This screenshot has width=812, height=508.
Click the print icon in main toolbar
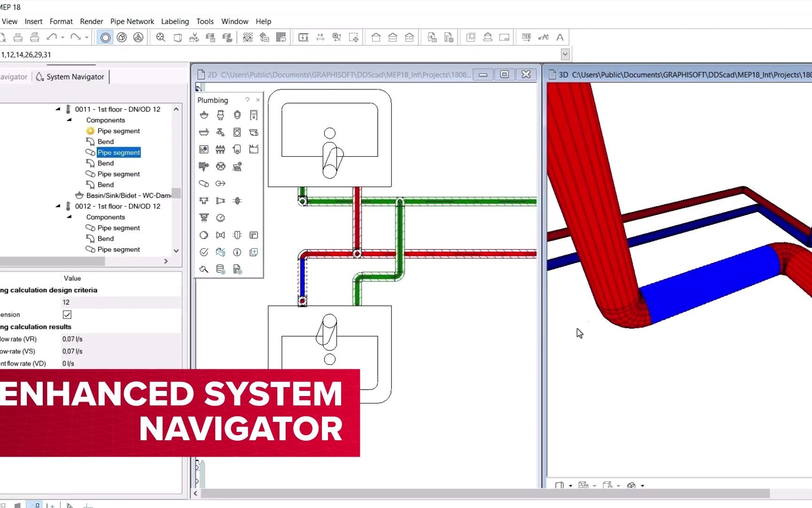(x=18, y=38)
